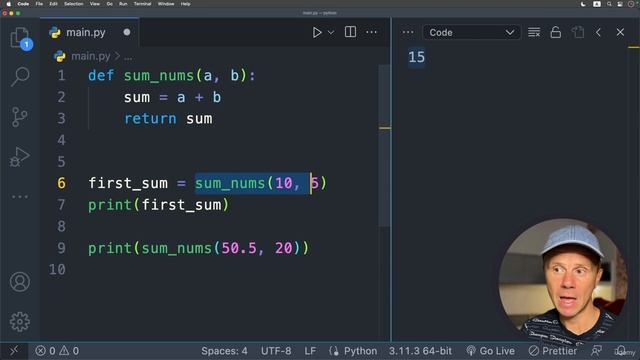Viewport: 640px width, 360px height.
Task: Click the Prettier status item
Action: click(x=553, y=351)
